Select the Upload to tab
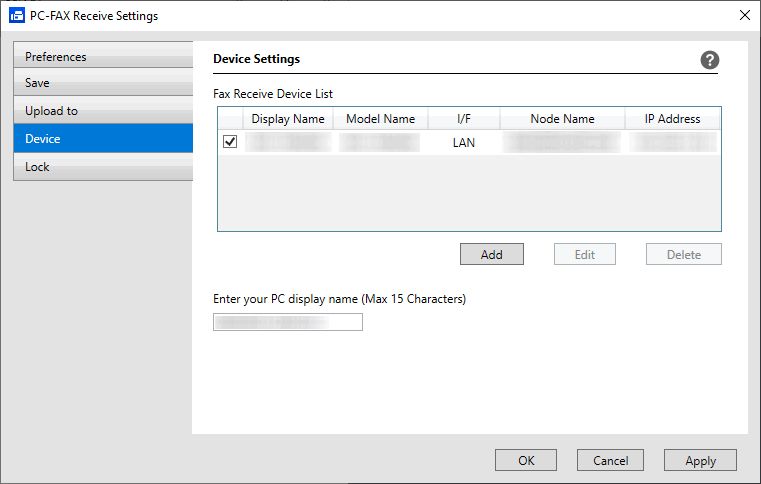 (103, 111)
